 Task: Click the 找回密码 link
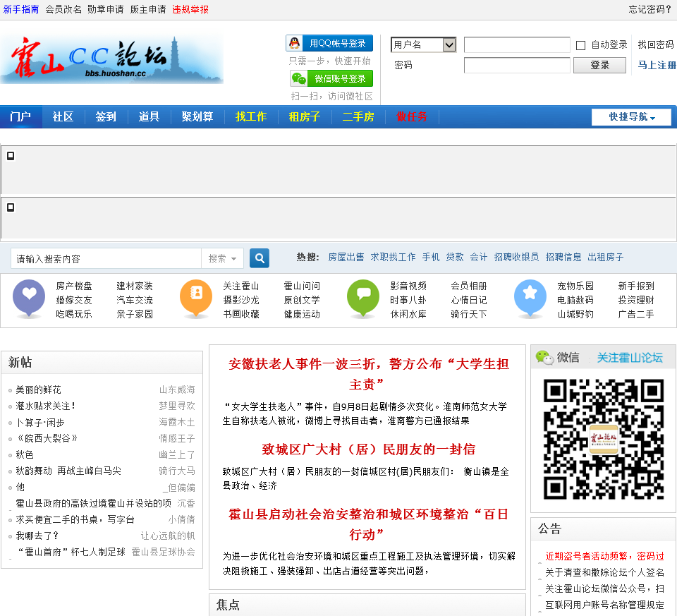point(655,44)
